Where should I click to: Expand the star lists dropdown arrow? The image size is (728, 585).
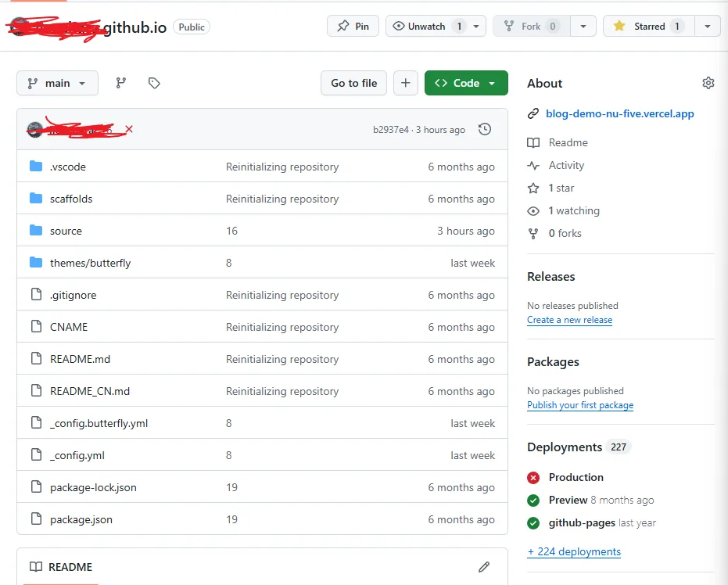pyautogui.click(x=708, y=26)
